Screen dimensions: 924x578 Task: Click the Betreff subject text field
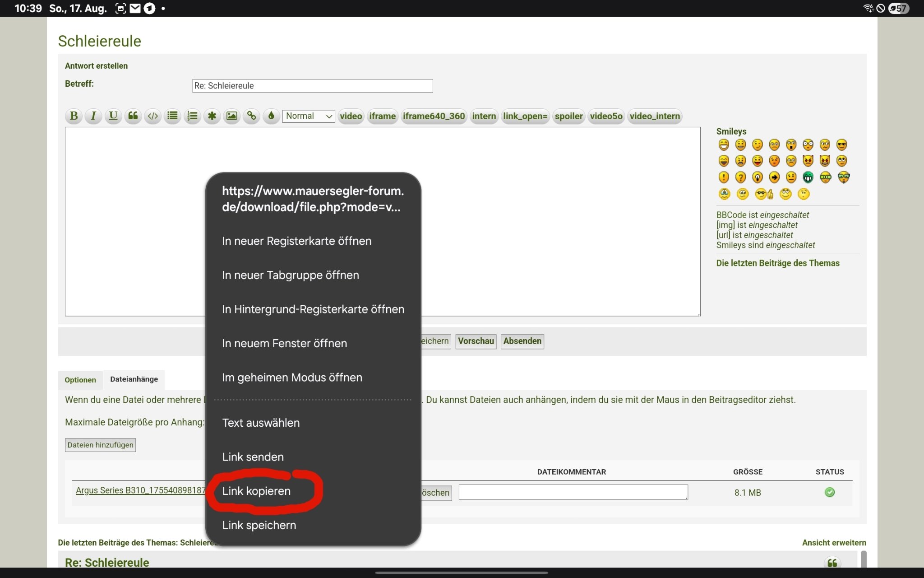point(313,86)
